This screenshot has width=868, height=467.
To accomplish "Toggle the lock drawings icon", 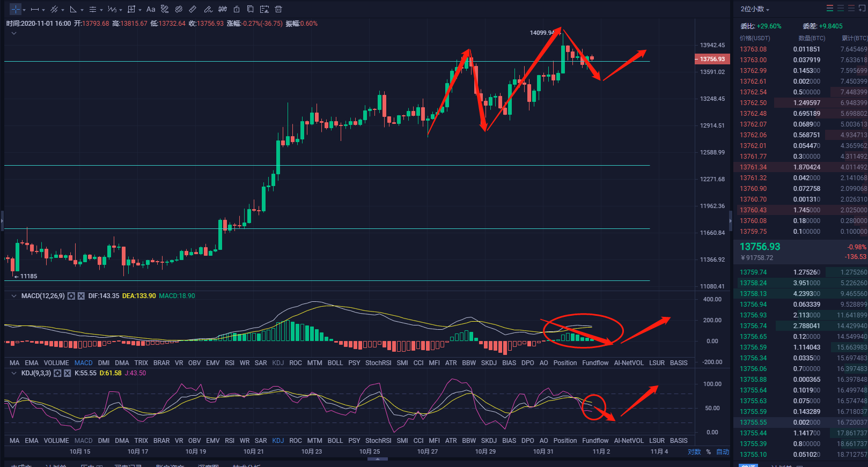I will coord(237,9).
